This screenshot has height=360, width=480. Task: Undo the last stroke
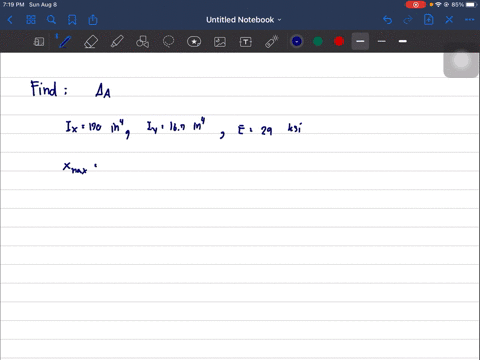pos(387,20)
